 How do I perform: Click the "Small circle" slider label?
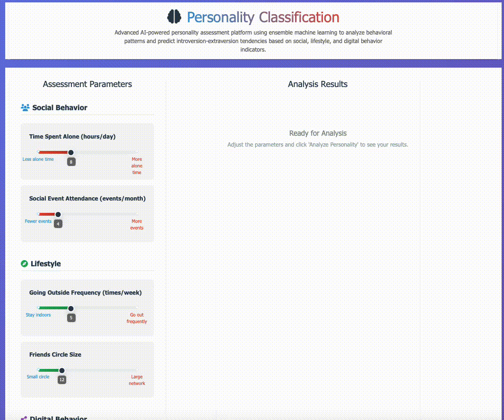click(38, 377)
